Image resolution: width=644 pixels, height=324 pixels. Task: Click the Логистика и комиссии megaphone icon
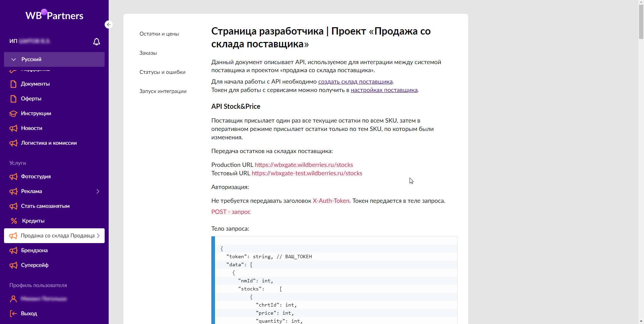(x=13, y=143)
